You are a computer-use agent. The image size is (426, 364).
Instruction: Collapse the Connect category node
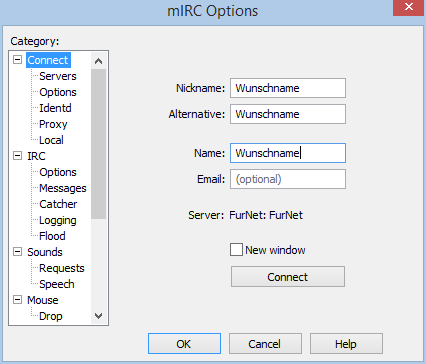[x=17, y=60]
